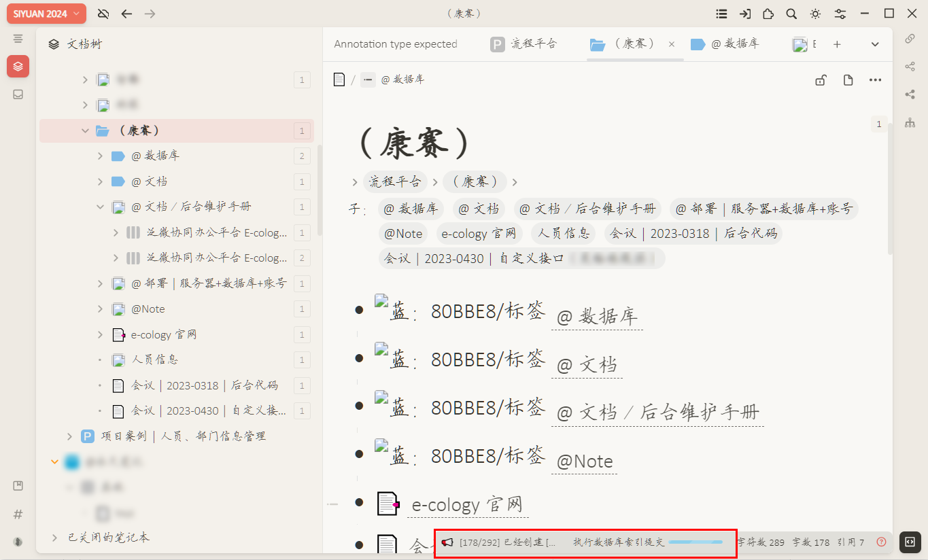Toggle the bookmarks panel in left dock
The height and width of the screenshot is (560, 928).
click(x=18, y=486)
